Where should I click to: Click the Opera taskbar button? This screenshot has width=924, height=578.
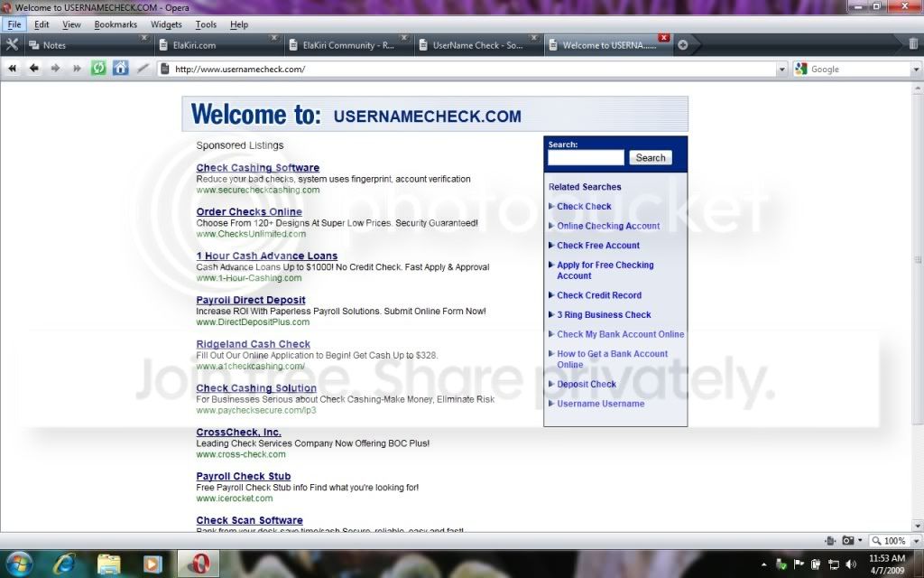click(199, 564)
